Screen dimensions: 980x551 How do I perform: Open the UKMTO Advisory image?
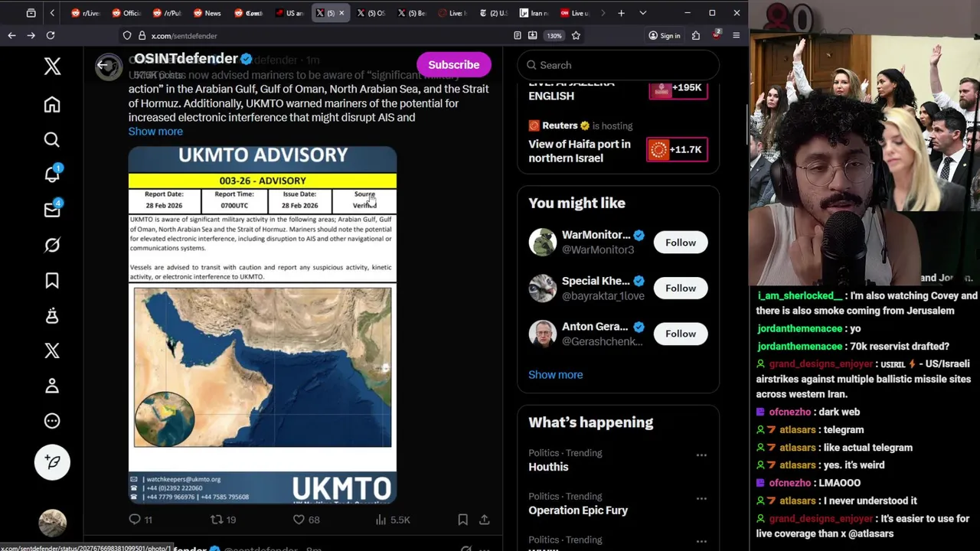(x=263, y=325)
